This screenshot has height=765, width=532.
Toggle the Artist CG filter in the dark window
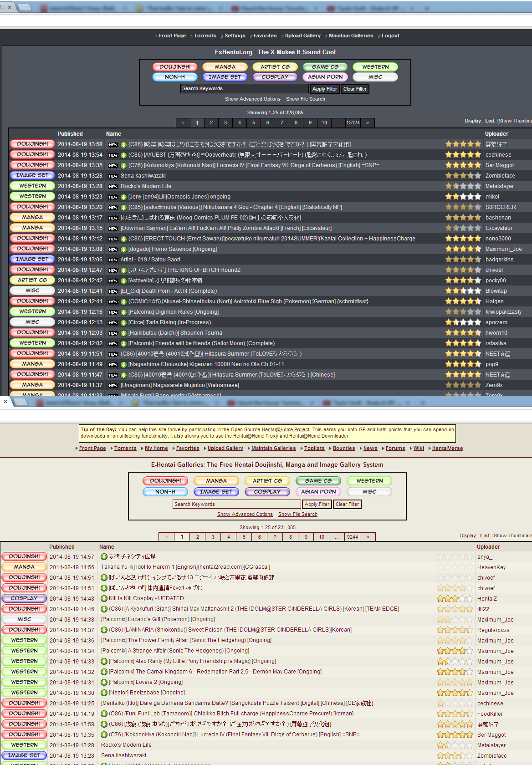click(275, 67)
